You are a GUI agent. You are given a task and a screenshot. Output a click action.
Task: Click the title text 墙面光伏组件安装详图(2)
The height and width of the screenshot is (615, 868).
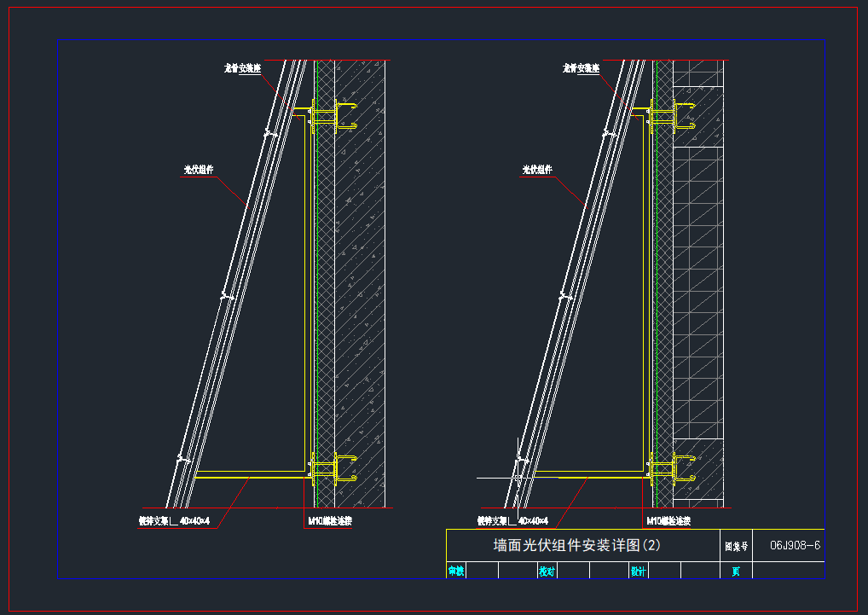pos(577,545)
